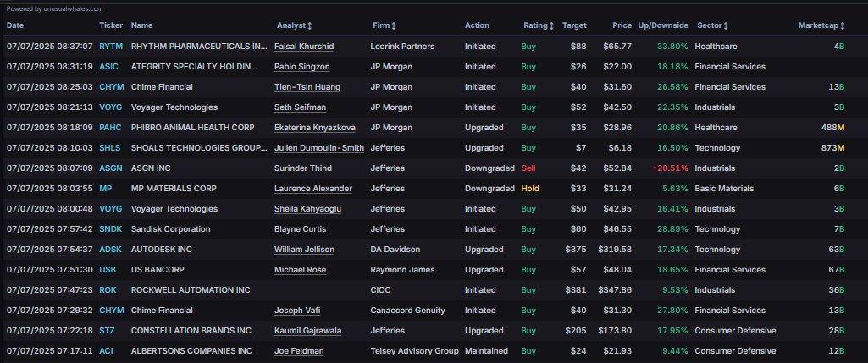Click the Name column header
The height and width of the screenshot is (363, 868).
[x=141, y=25]
